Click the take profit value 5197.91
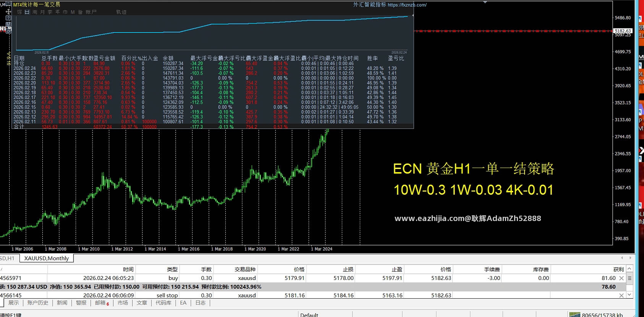The height and width of the screenshot is (317, 644). coord(392,278)
